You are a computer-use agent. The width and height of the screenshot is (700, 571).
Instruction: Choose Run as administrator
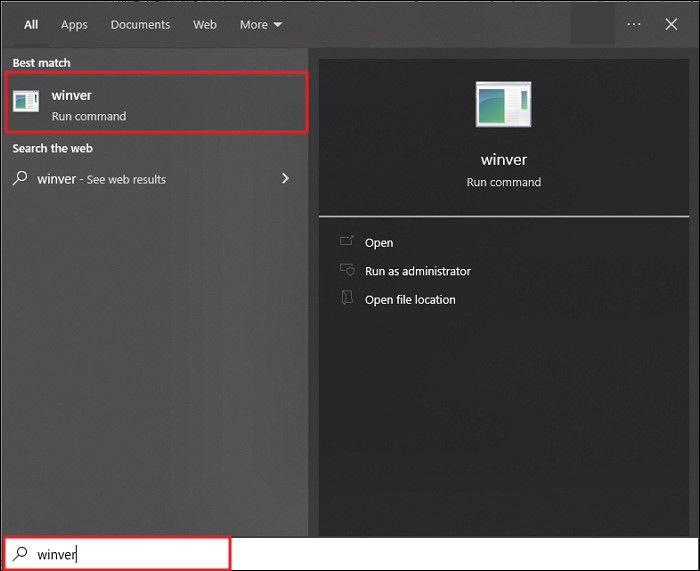(x=417, y=271)
